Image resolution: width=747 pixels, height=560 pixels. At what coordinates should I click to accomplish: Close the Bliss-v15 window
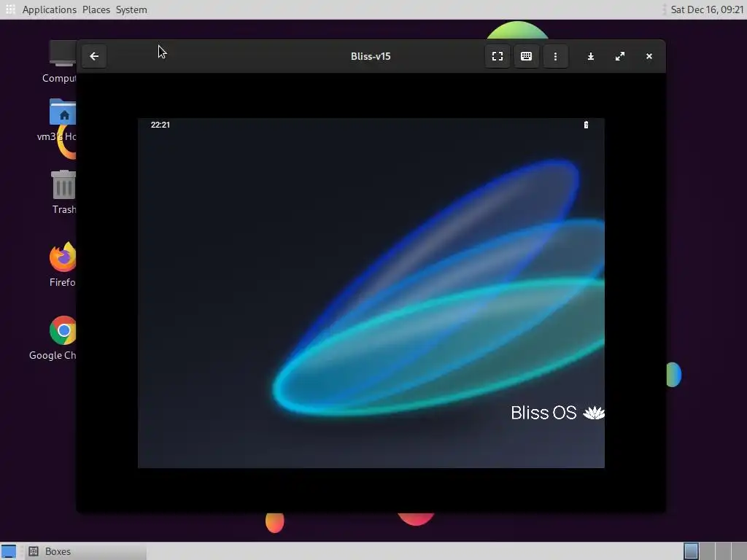(649, 56)
